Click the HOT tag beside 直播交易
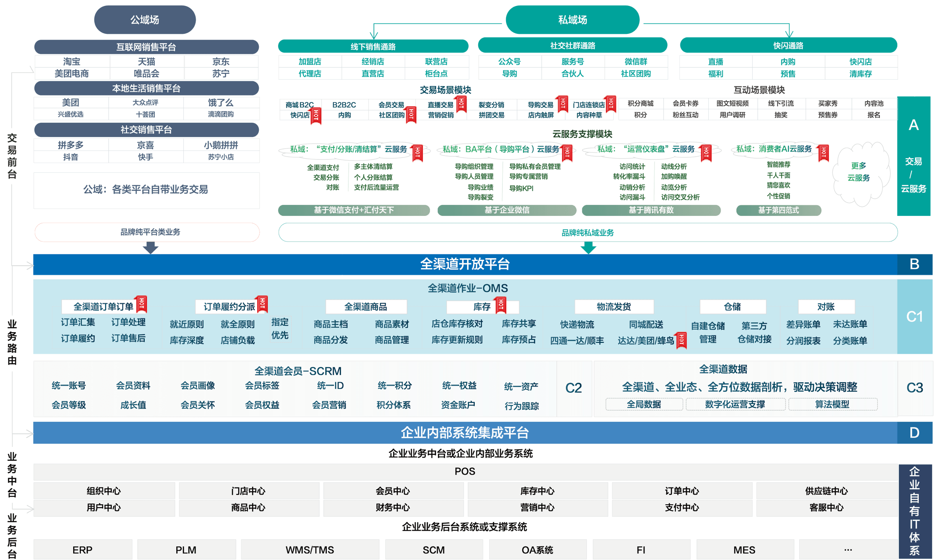934x560 pixels. 461,104
